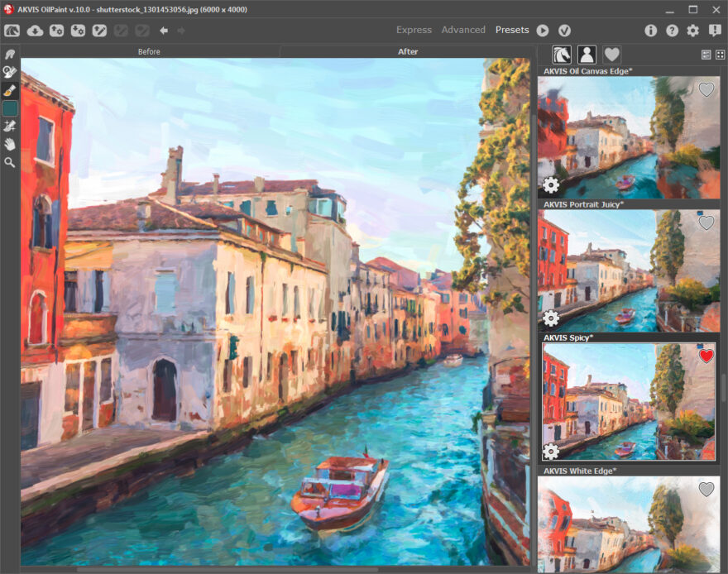Apply the result with the checkmark icon

click(x=564, y=31)
